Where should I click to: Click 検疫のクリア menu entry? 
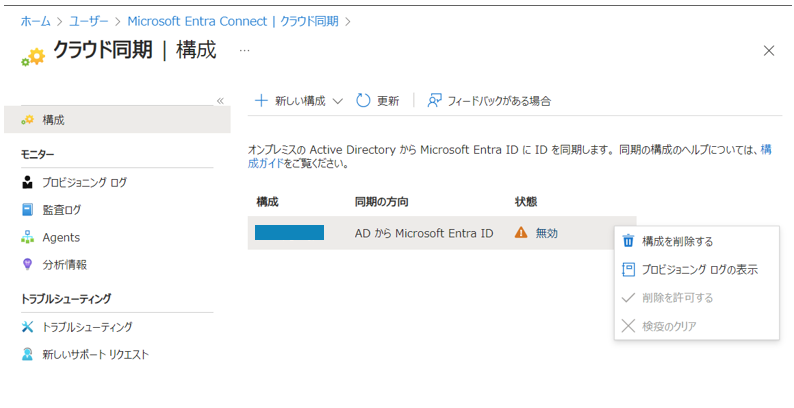(x=696, y=326)
